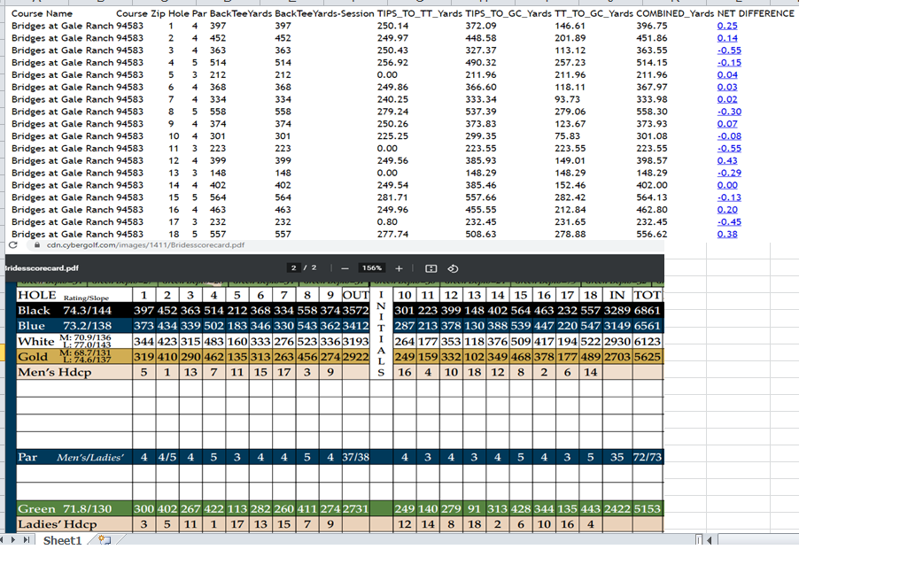
Task: Insert a new worksheet next to Sheet1
Action: [x=105, y=540]
